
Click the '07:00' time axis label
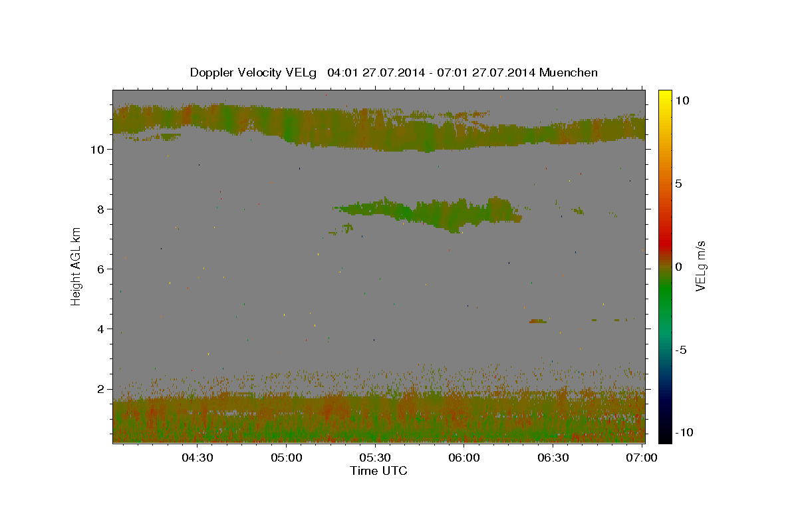(x=641, y=458)
